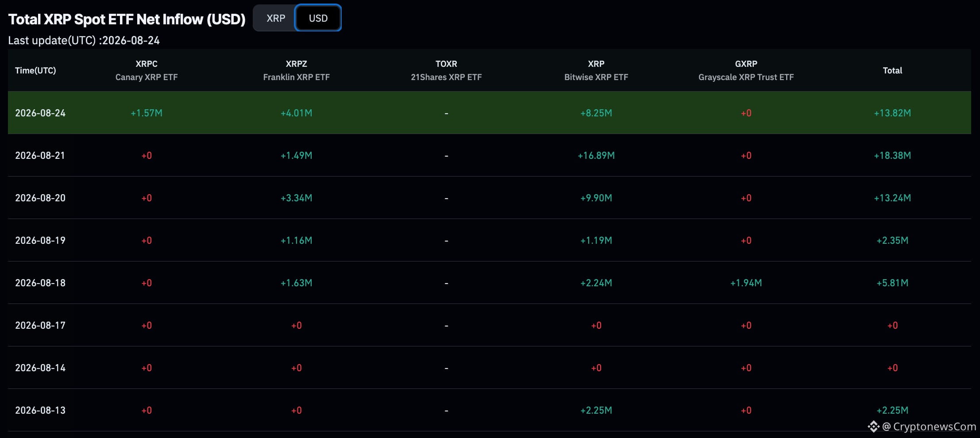
Task: Click the Canary +0 value for 2026-08-21
Action: pyautogui.click(x=147, y=155)
